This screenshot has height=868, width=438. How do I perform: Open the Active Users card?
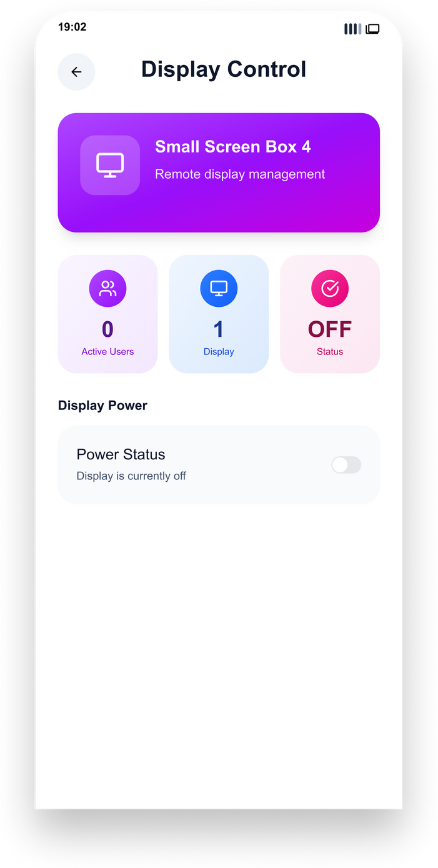click(x=107, y=314)
